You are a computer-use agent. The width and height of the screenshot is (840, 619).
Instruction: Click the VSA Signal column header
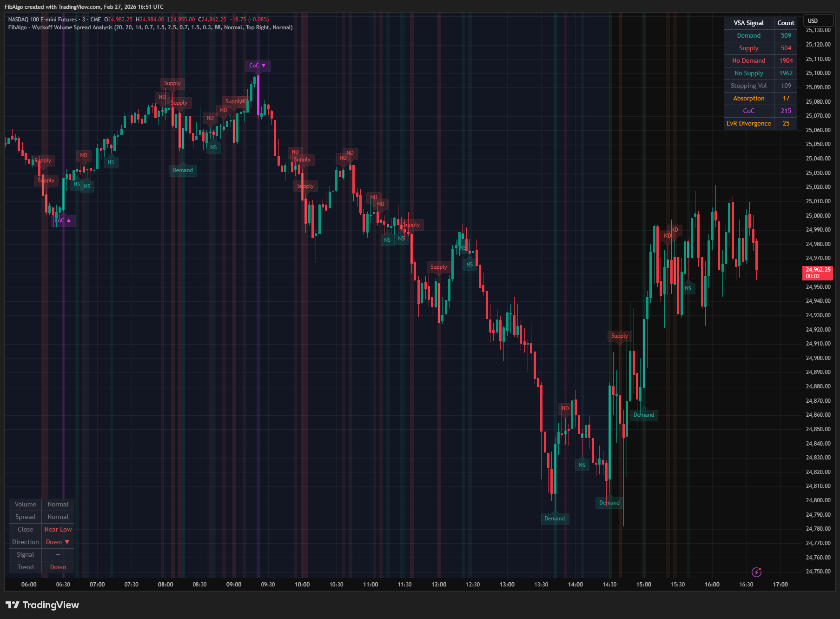(748, 22)
